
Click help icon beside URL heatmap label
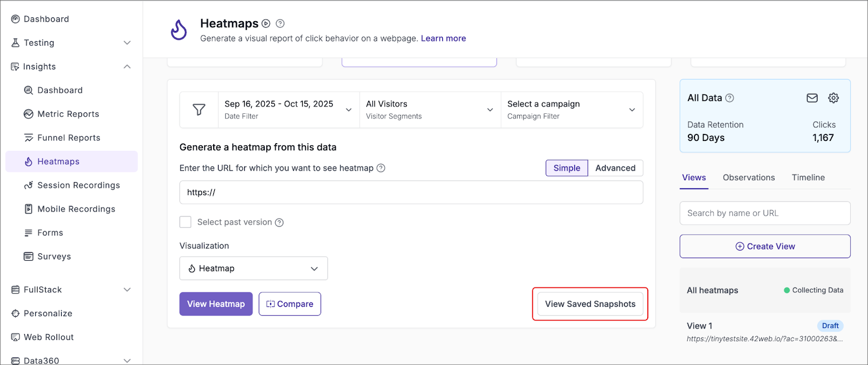coord(381,168)
